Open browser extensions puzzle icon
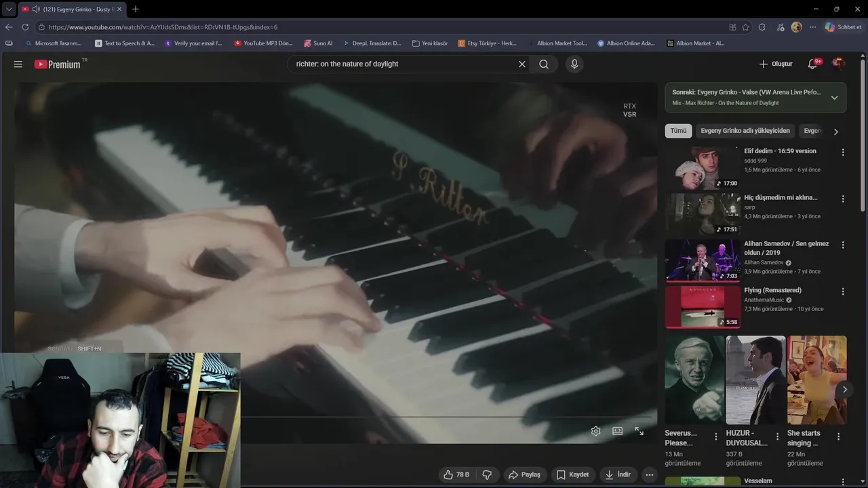This screenshot has width=868, height=488. click(762, 27)
